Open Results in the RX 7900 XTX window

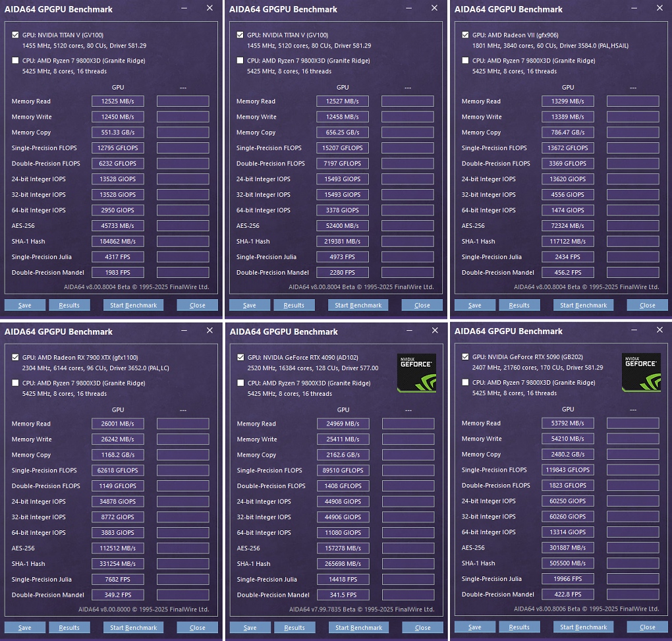69,627
